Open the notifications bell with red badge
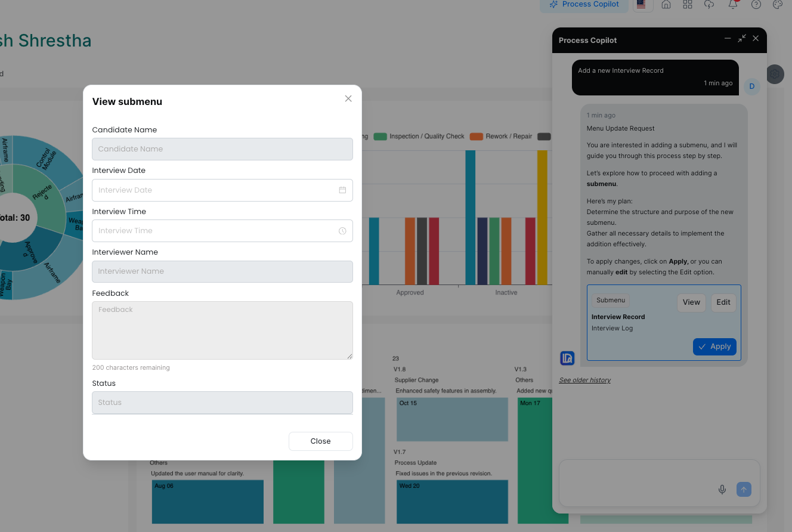 732,6
